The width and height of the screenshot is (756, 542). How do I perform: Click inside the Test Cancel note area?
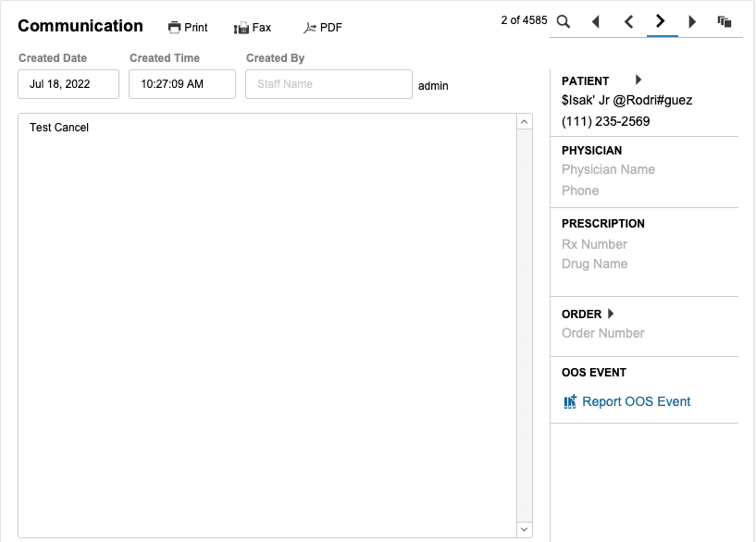(267, 326)
